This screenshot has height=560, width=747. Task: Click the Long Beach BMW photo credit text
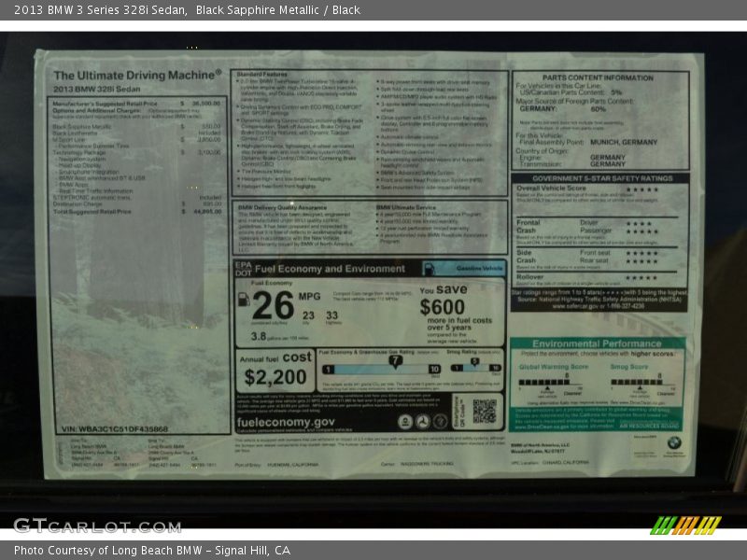coord(152,551)
